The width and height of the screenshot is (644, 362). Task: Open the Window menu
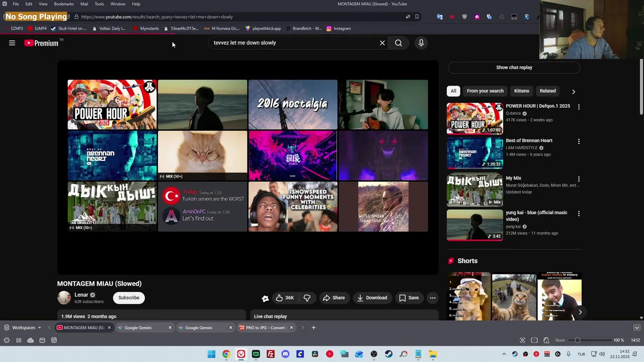pos(118,4)
